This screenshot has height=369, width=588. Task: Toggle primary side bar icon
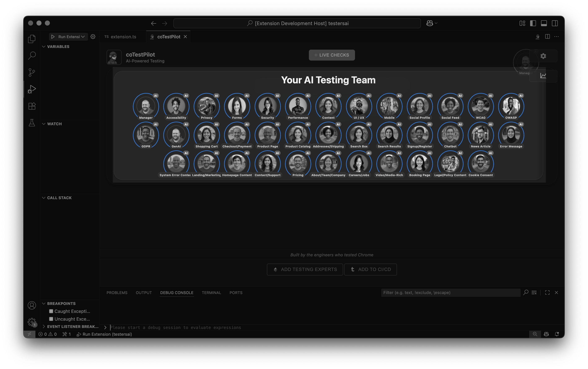533,23
